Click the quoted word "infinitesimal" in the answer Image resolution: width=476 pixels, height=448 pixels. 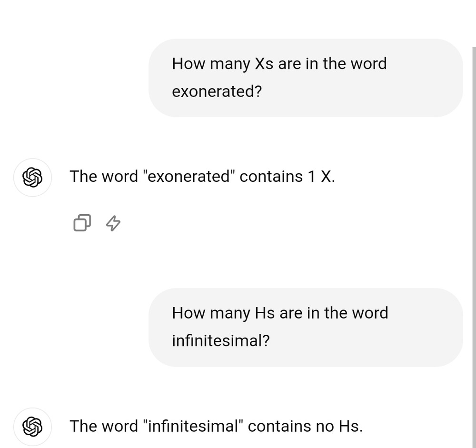click(x=193, y=426)
